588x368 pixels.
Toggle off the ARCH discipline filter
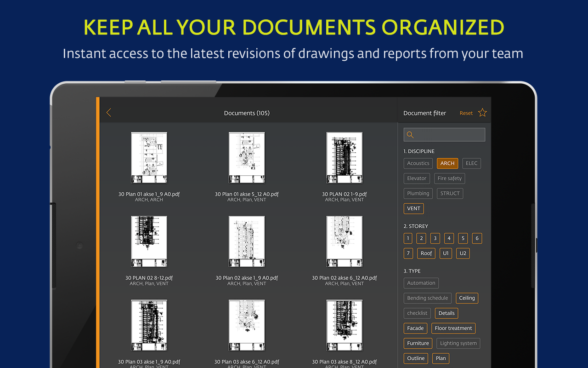pyautogui.click(x=447, y=163)
